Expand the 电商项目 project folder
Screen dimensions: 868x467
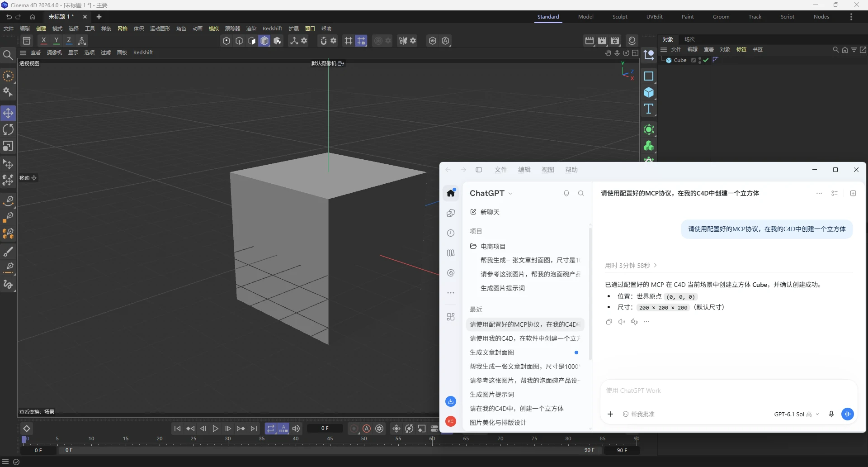pyautogui.click(x=488, y=247)
